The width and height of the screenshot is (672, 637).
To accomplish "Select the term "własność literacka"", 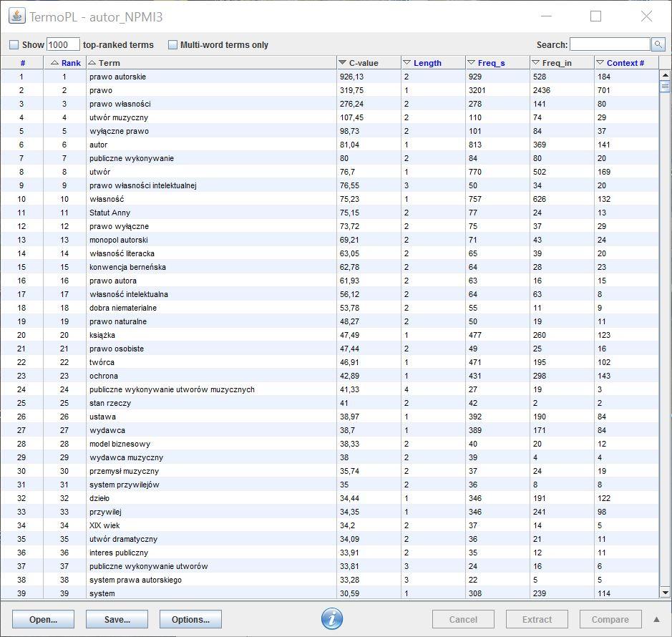I will pos(122,253).
